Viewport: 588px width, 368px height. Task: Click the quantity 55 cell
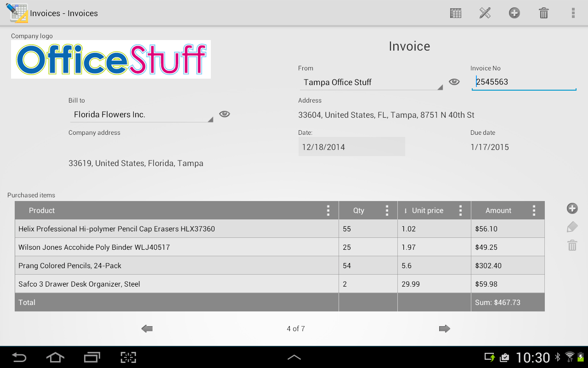point(368,229)
